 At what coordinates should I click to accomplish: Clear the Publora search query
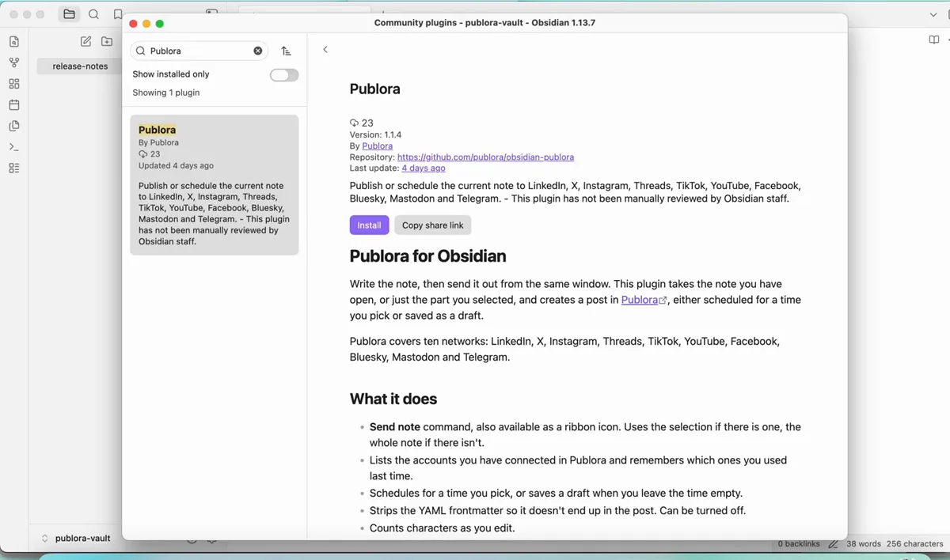point(258,51)
